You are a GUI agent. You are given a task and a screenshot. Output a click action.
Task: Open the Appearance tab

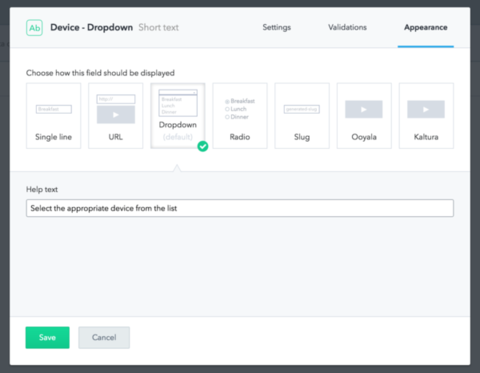[x=426, y=27]
